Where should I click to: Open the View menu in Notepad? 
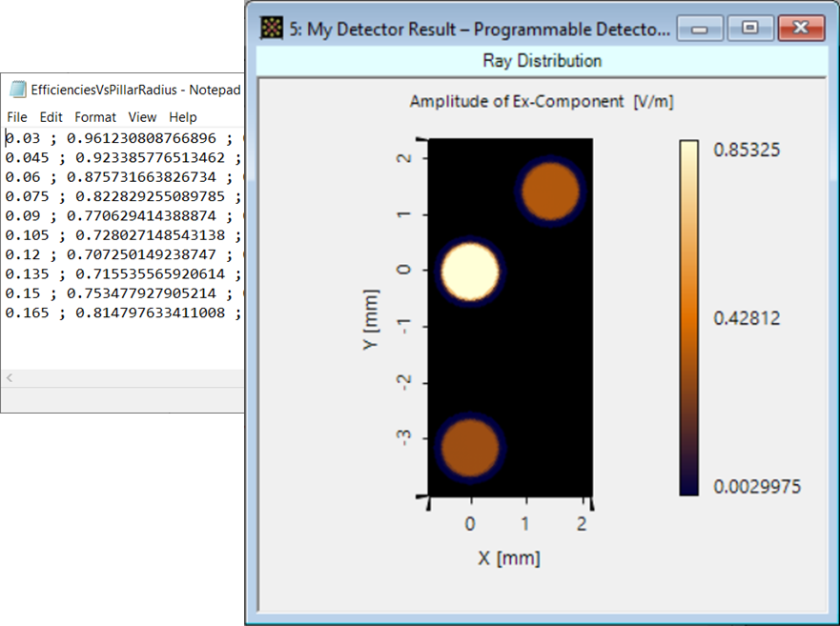[142, 117]
